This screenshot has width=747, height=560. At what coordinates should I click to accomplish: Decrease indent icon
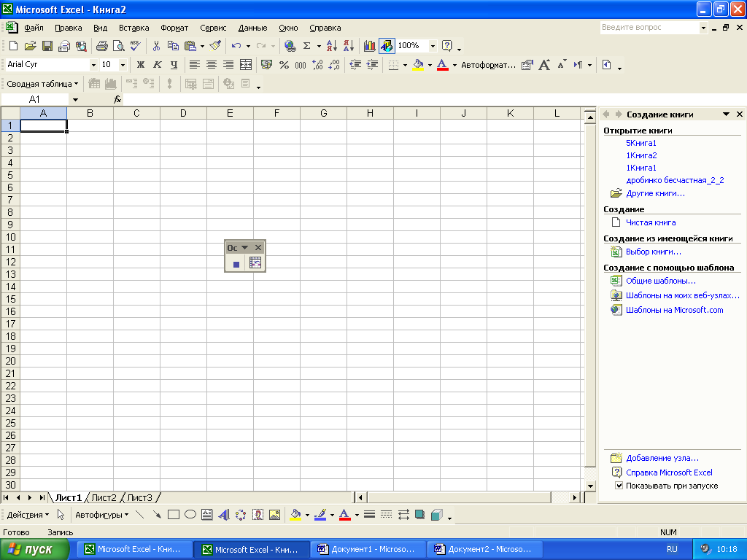click(x=355, y=65)
